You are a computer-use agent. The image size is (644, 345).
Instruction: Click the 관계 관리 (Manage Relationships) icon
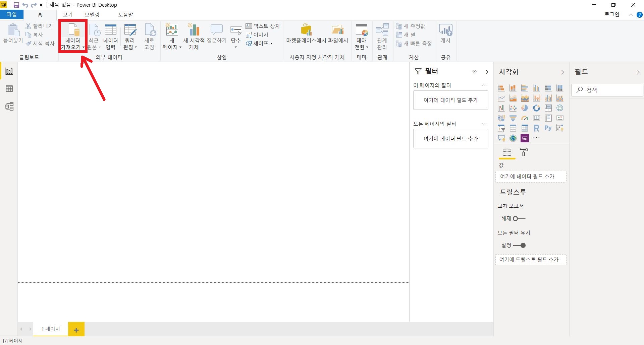pyautogui.click(x=382, y=30)
